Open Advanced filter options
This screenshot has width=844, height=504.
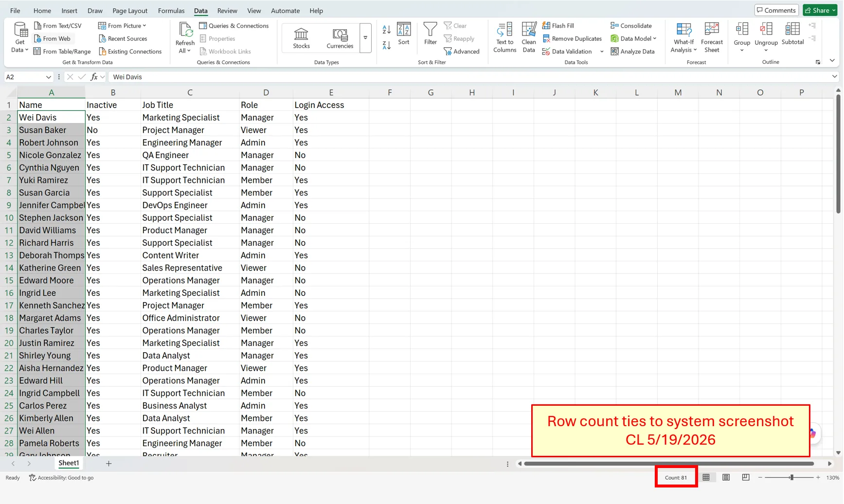(462, 51)
